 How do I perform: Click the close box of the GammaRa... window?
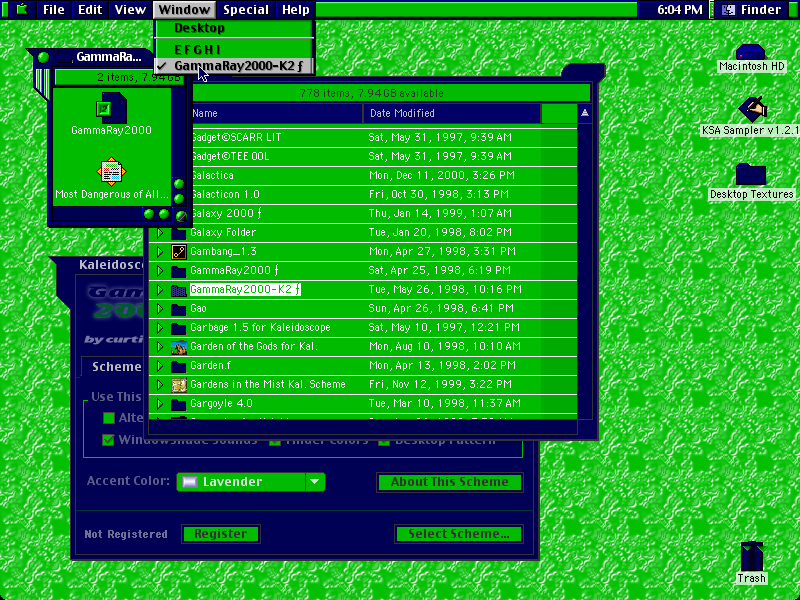[x=43, y=57]
